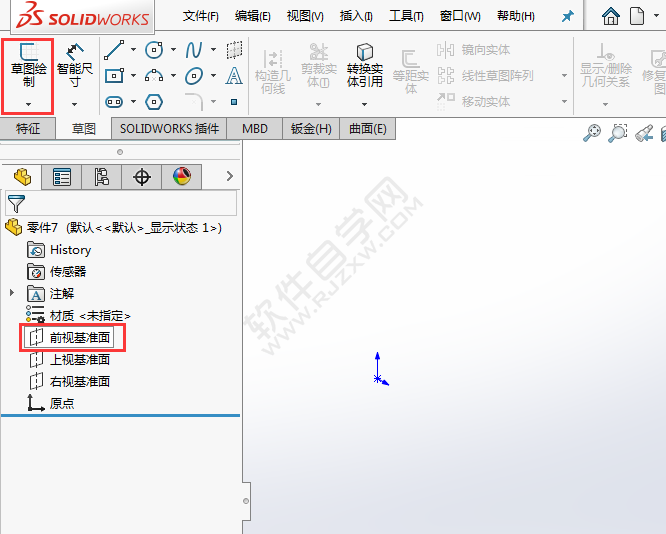Select the Straight Slot tool
The image size is (666, 534).
[x=114, y=102]
